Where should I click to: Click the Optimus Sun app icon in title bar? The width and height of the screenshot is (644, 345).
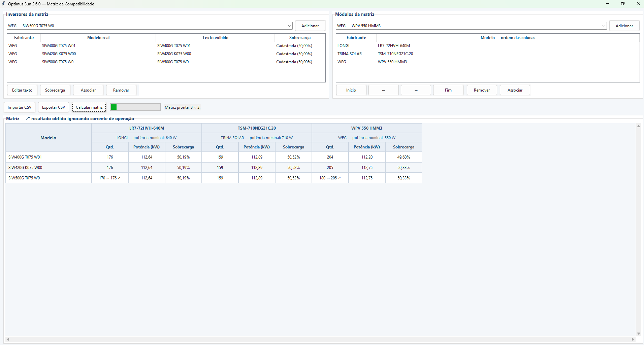click(x=3, y=4)
